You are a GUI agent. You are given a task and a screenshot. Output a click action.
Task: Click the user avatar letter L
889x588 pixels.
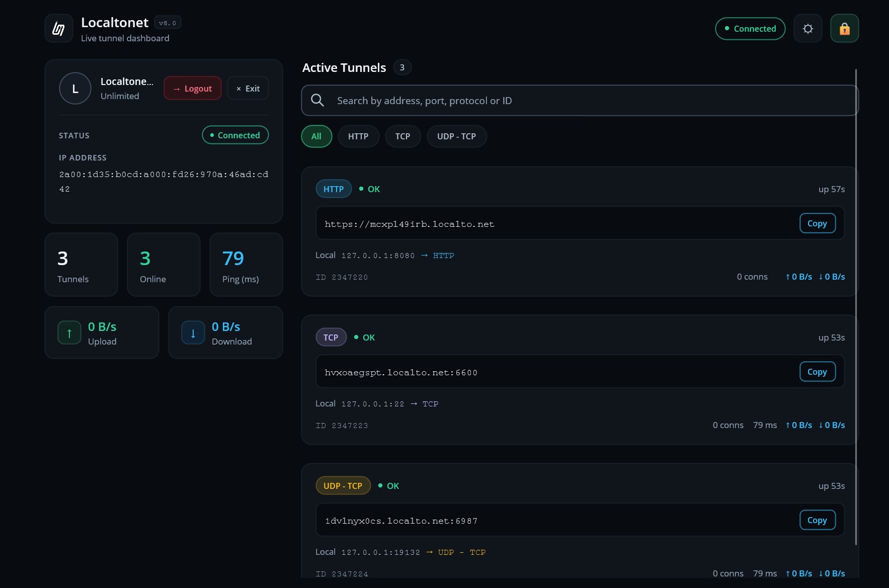[75, 89]
